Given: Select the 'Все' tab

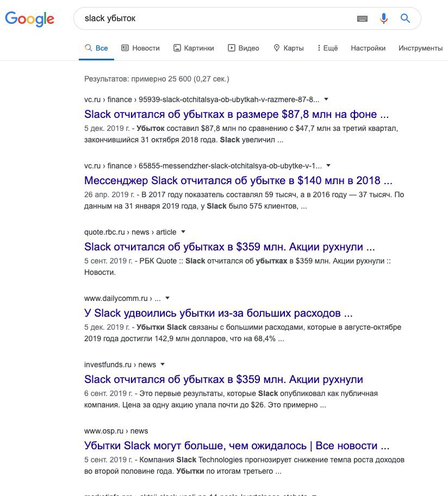Looking at the screenshot, I should [x=96, y=48].
